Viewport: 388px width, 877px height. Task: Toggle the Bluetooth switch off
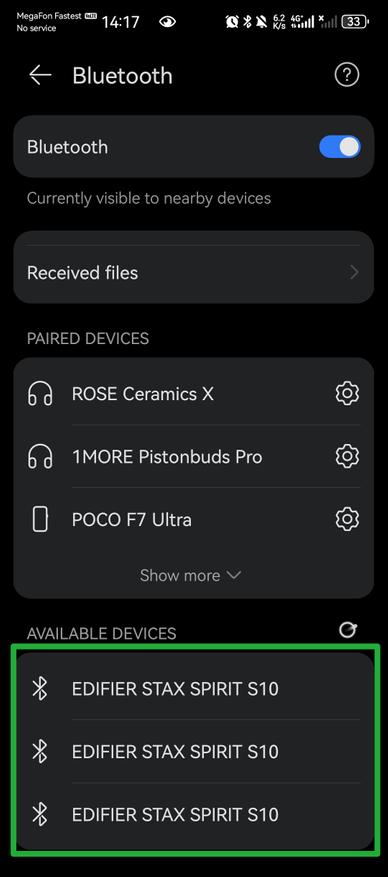[340, 147]
